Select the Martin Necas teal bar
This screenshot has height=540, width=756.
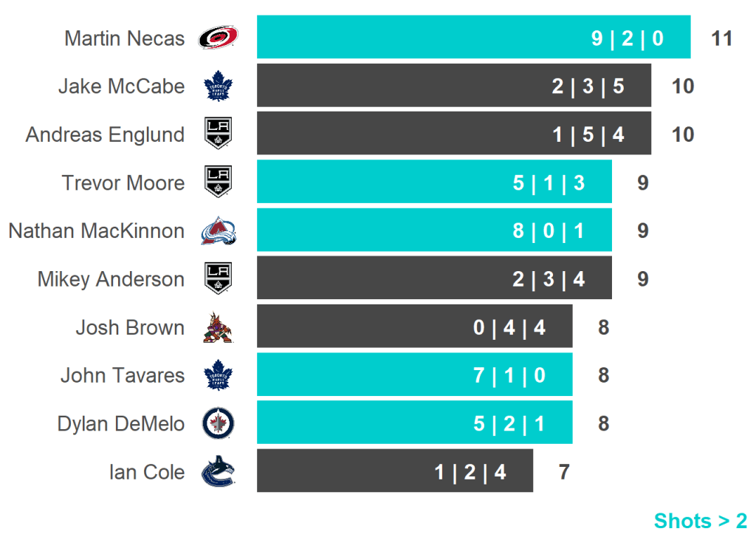click(472, 38)
